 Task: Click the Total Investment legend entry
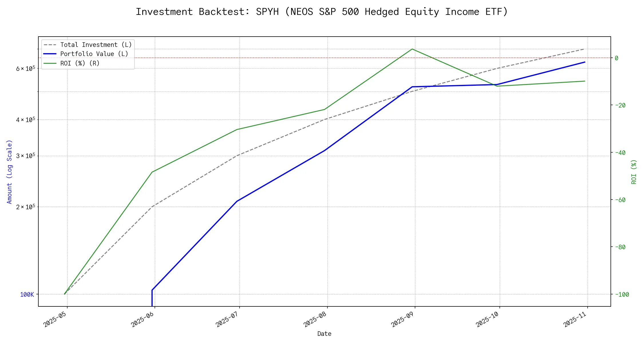click(x=96, y=45)
